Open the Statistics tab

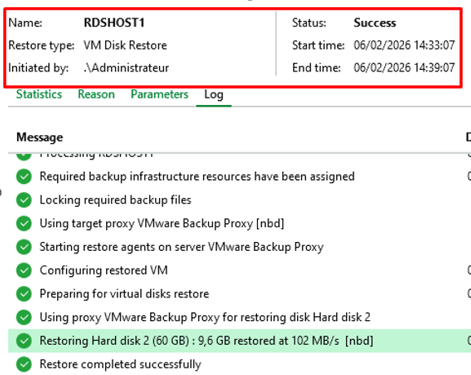39,94
